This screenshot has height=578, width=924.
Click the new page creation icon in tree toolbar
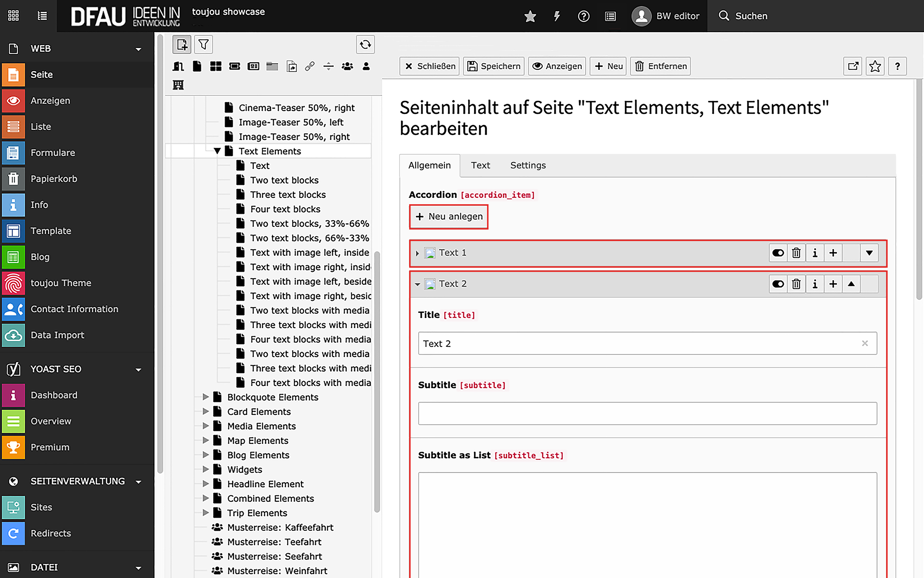click(182, 45)
